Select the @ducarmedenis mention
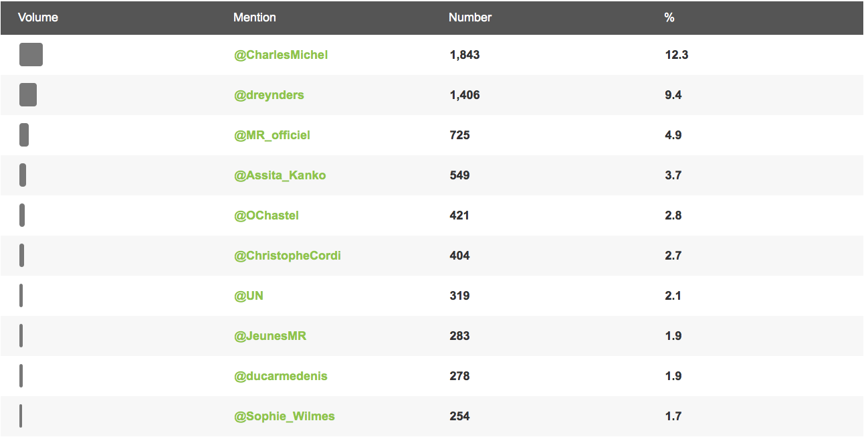The height and width of the screenshot is (439, 868). tap(281, 376)
